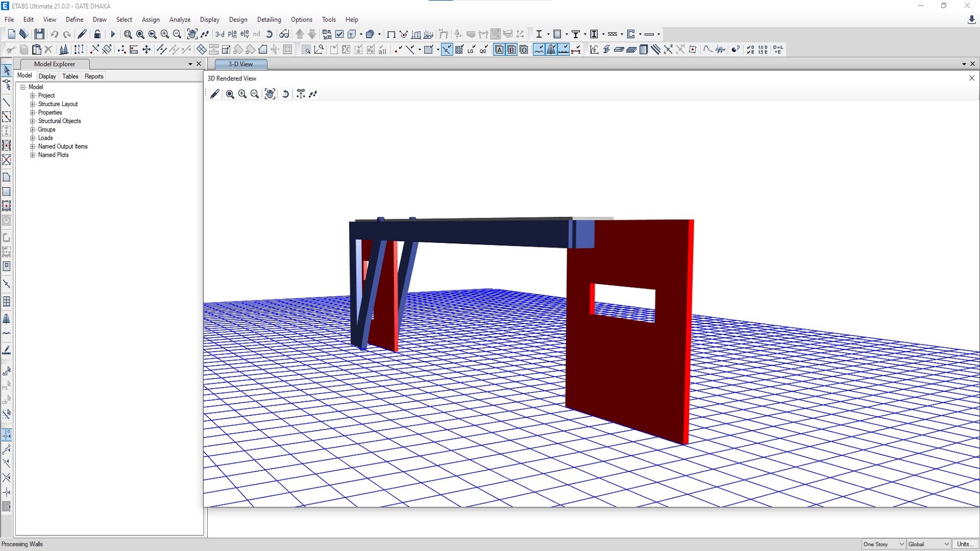Click the Save model icon
Viewport: 980px width, 551px height.
(x=39, y=34)
